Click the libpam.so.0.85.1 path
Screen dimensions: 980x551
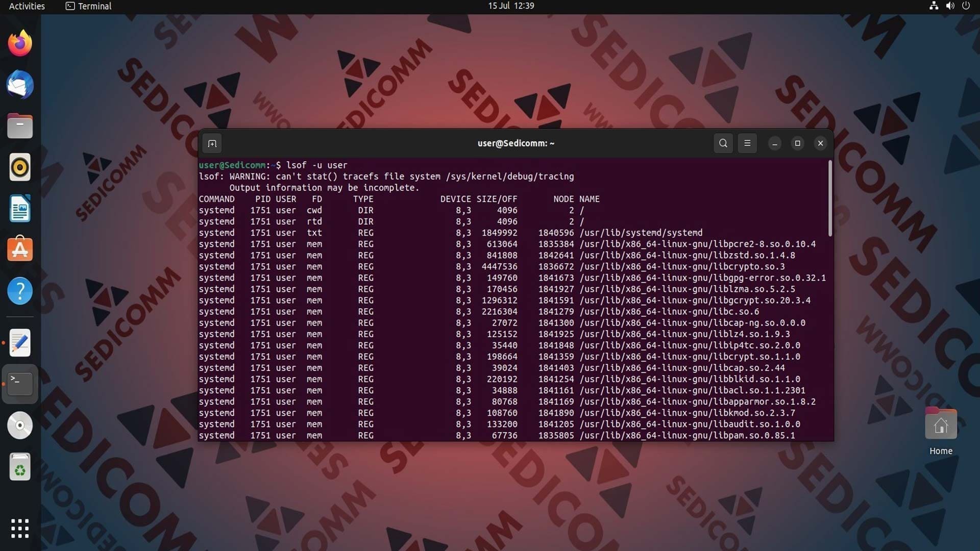[x=688, y=435]
